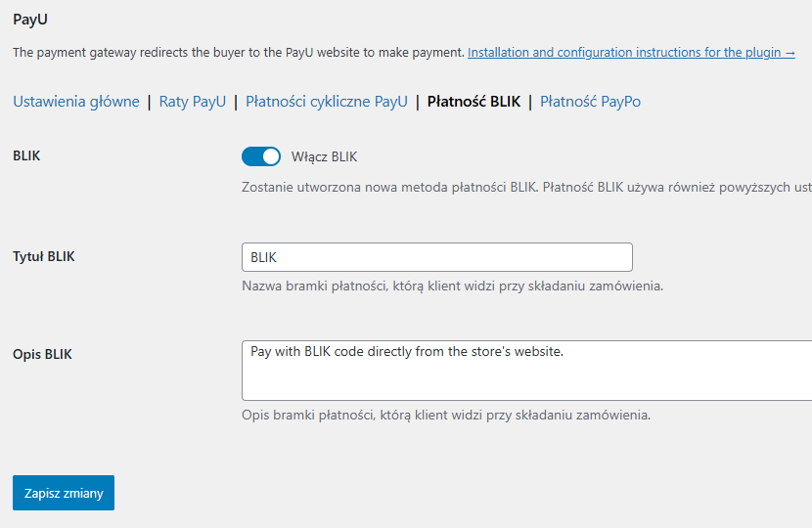Click the help text under the description textarea

tap(445, 415)
